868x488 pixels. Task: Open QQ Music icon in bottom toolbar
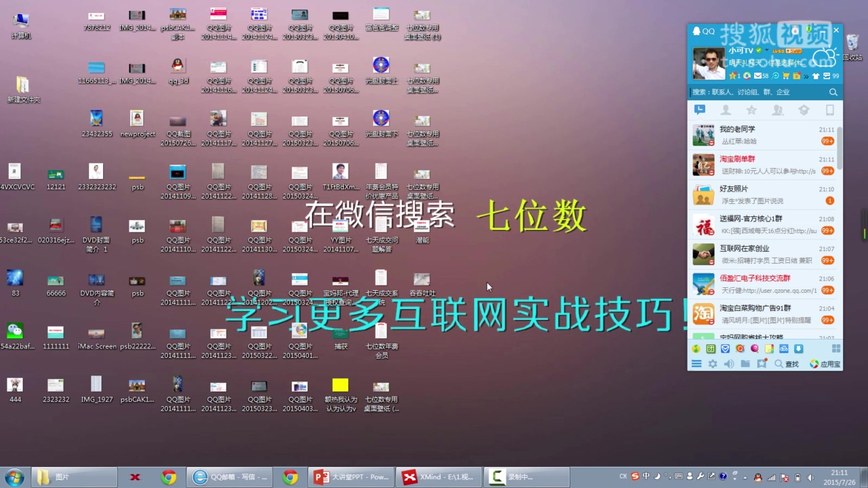pyautogui.click(x=696, y=348)
